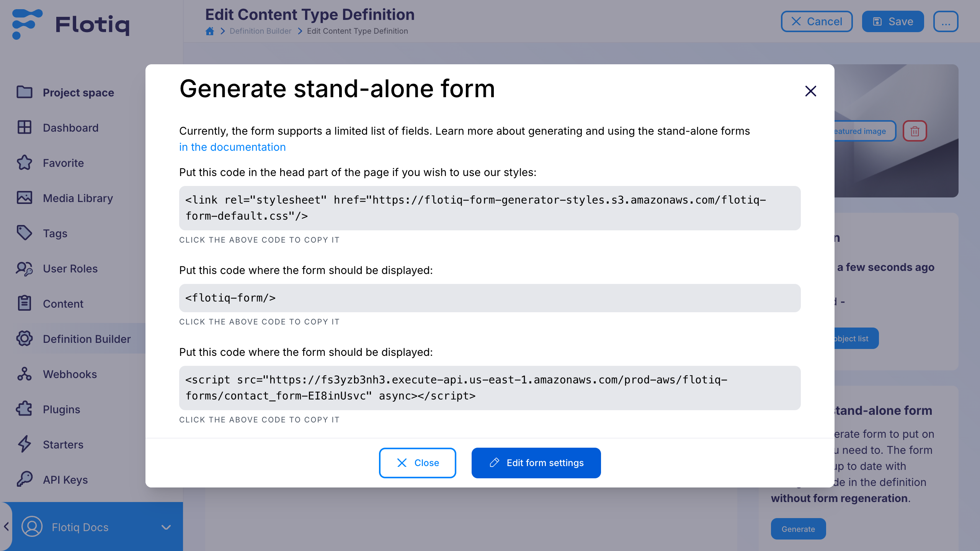Click the Close button in modal
980x551 pixels.
pyautogui.click(x=417, y=463)
